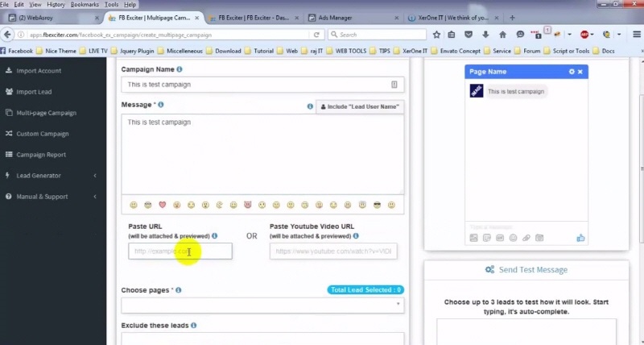Click the browser search box

click(378, 35)
